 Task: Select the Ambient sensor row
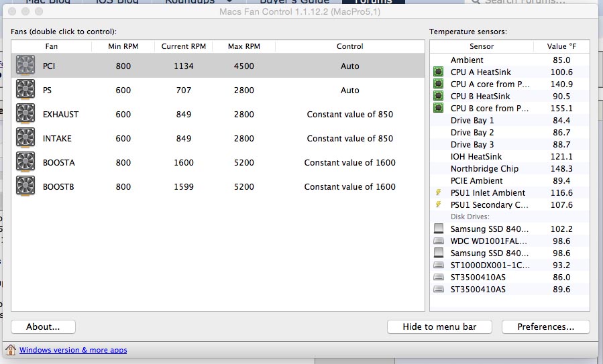pos(510,60)
